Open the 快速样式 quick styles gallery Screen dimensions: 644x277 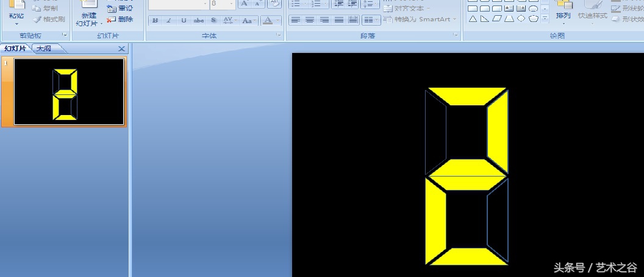593,12
